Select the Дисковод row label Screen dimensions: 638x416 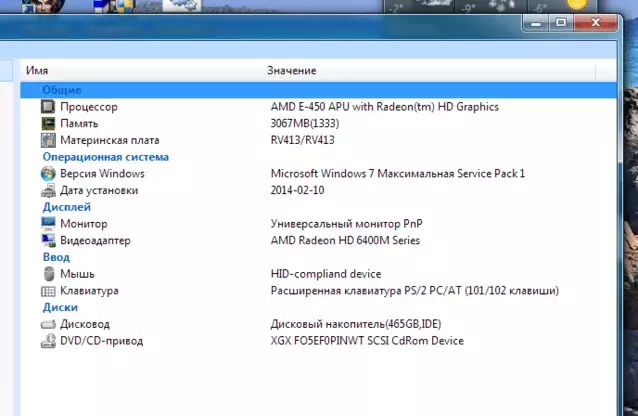[85, 324]
